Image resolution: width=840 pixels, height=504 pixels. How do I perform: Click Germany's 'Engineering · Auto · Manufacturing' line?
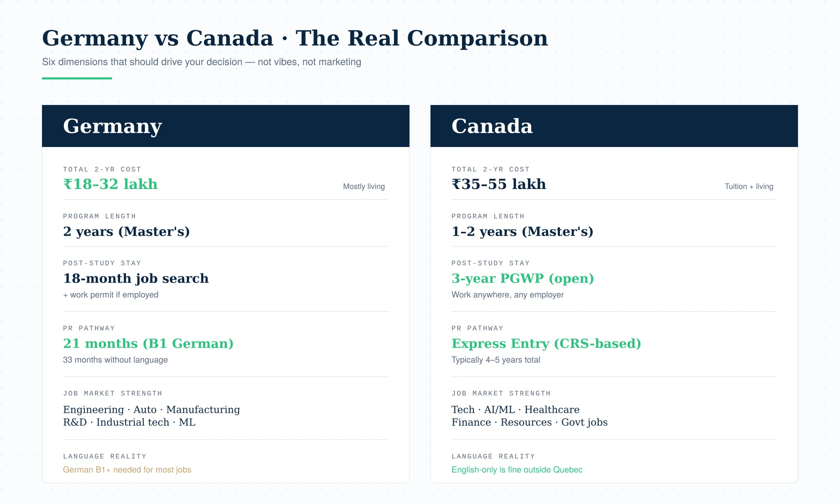(x=152, y=409)
